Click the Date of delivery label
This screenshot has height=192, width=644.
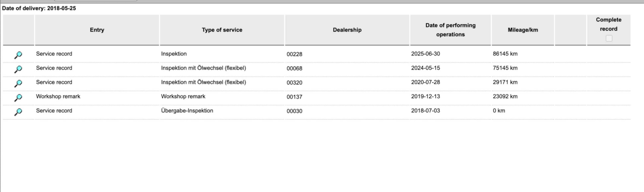(39, 8)
